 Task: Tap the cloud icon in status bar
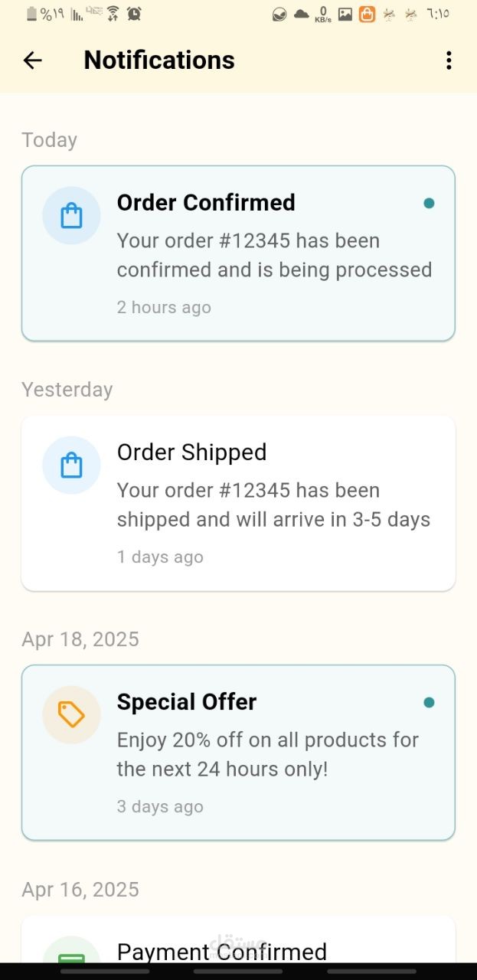click(302, 14)
